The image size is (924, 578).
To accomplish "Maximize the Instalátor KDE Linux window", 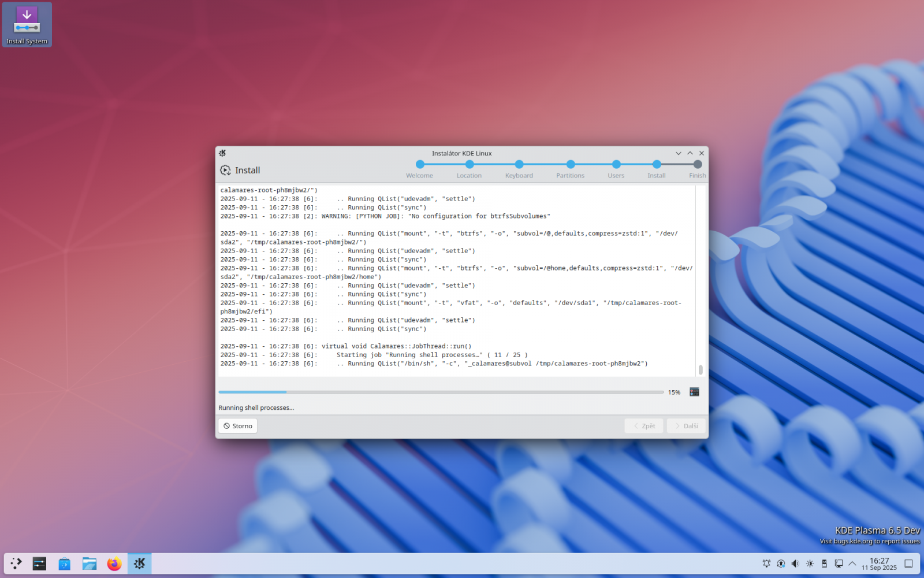I will (x=690, y=153).
